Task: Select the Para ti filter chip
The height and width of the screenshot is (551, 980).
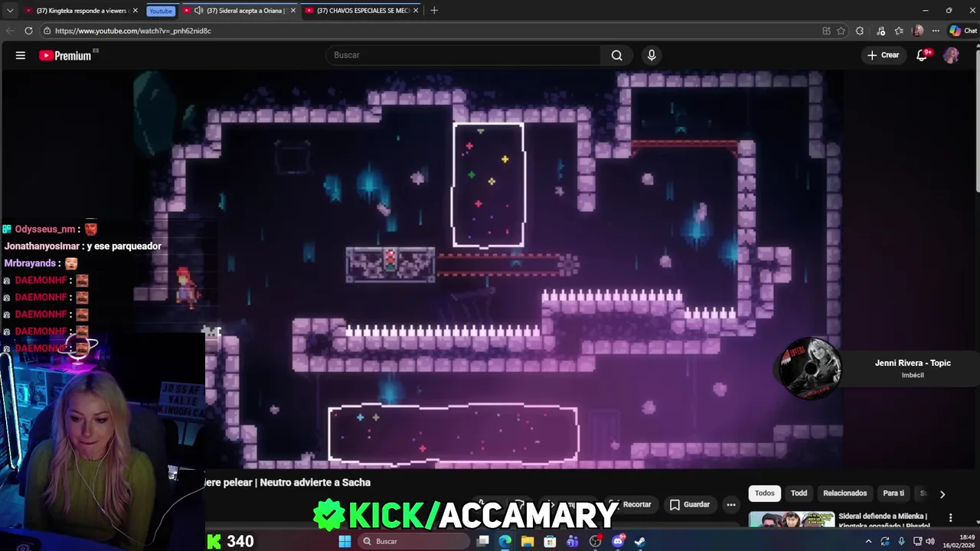Action: click(893, 494)
